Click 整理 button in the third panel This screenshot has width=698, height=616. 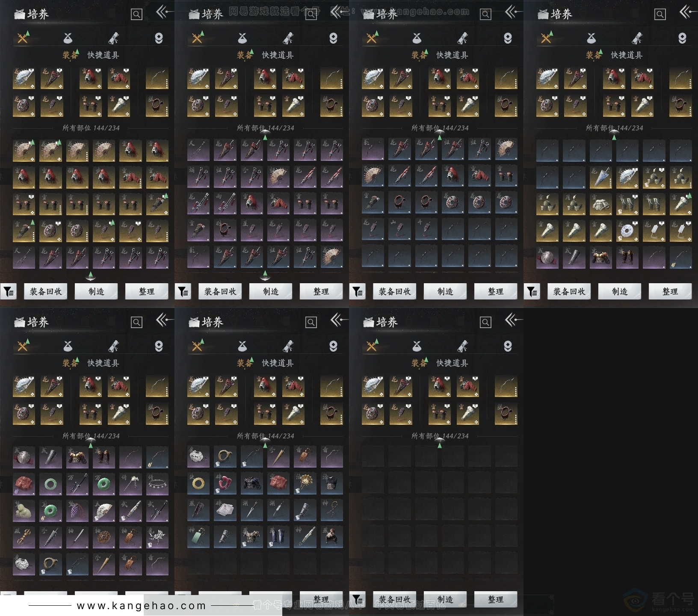click(x=496, y=291)
